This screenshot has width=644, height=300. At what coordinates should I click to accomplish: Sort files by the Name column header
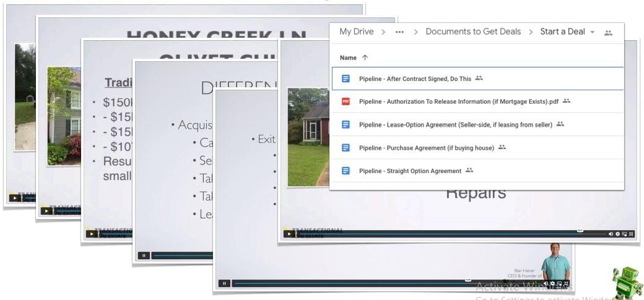pos(348,58)
